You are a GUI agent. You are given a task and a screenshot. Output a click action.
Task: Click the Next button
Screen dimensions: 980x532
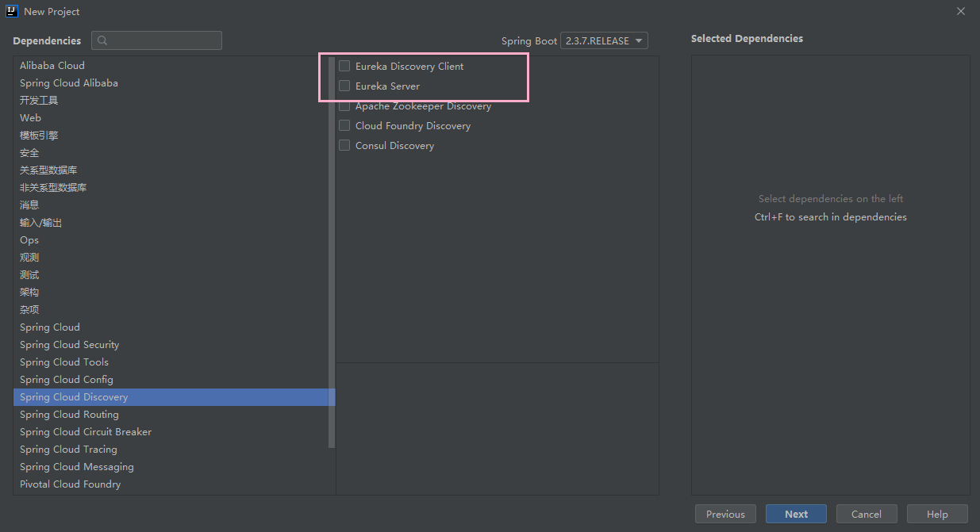point(796,514)
